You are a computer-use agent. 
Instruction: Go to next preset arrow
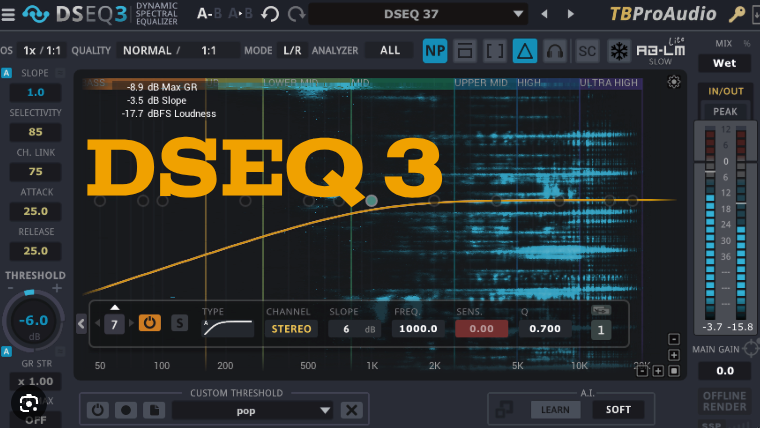[570, 14]
